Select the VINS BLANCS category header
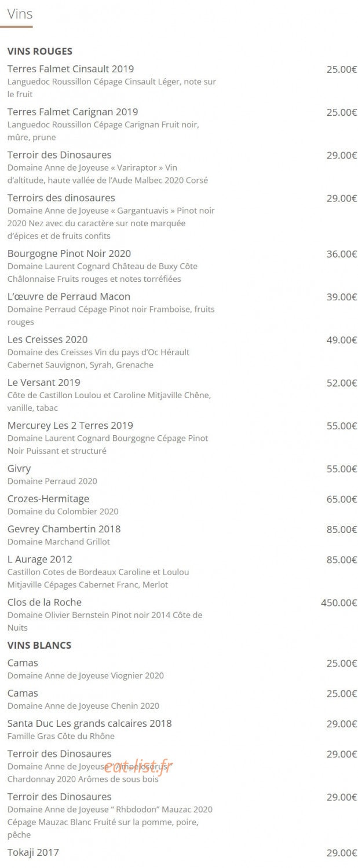 (x=39, y=645)
